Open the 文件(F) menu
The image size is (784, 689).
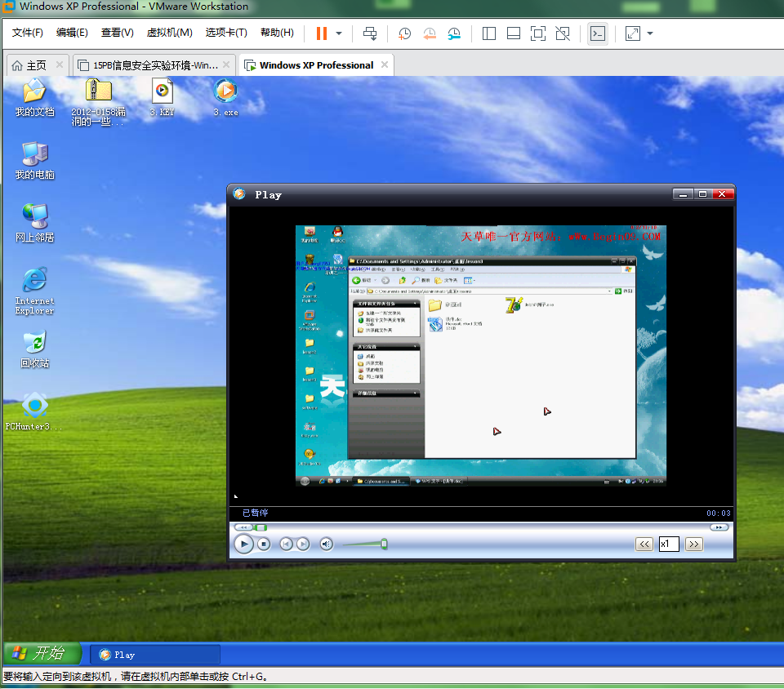click(28, 33)
